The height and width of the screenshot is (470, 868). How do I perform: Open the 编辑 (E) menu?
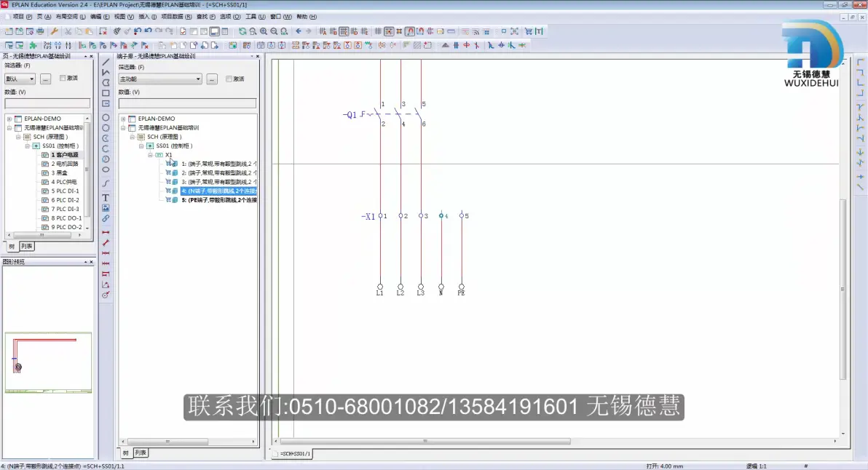click(x=100, y=17)
